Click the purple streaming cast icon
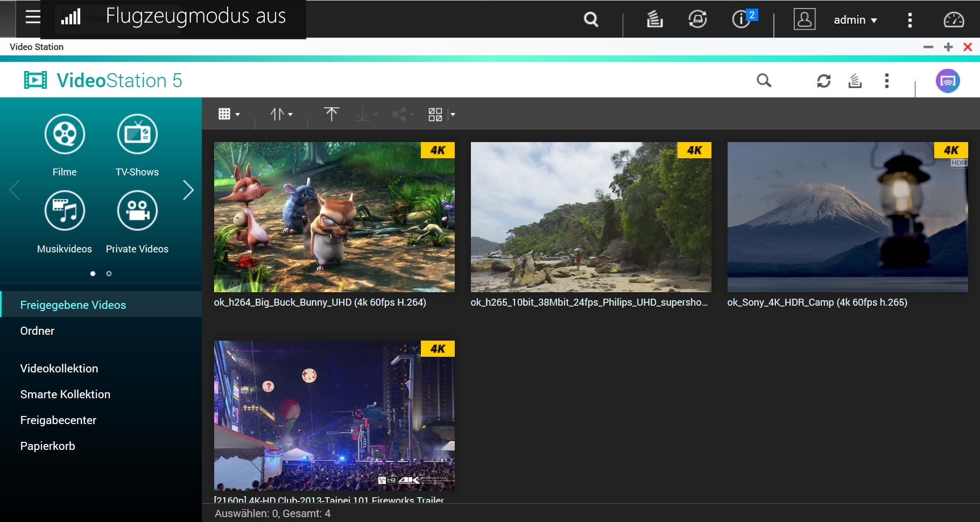The image size is (980, 522). pyautogui.click(x=947, y=81)
